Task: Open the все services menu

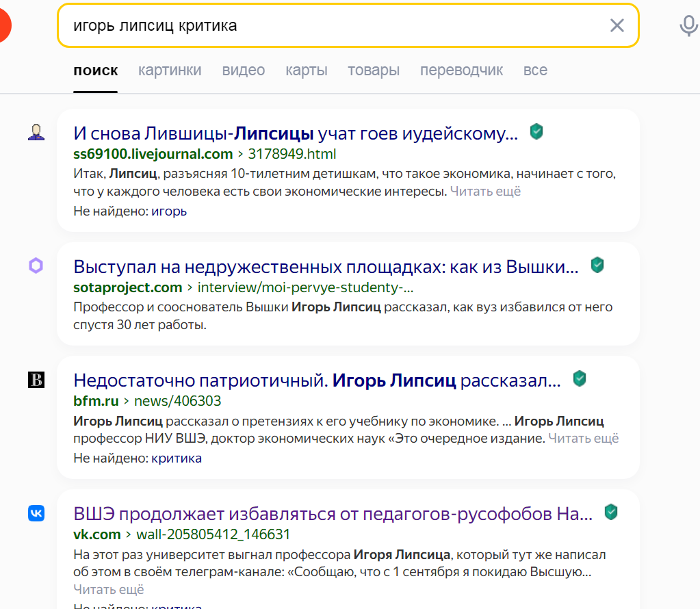Action: (x=535, y=70)
